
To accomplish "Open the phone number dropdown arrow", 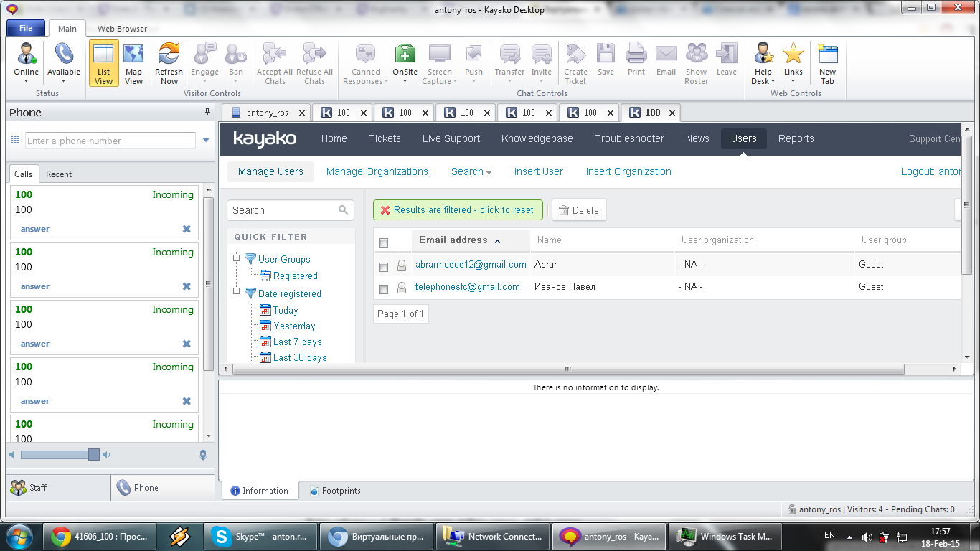I will [x=206, y=141].
